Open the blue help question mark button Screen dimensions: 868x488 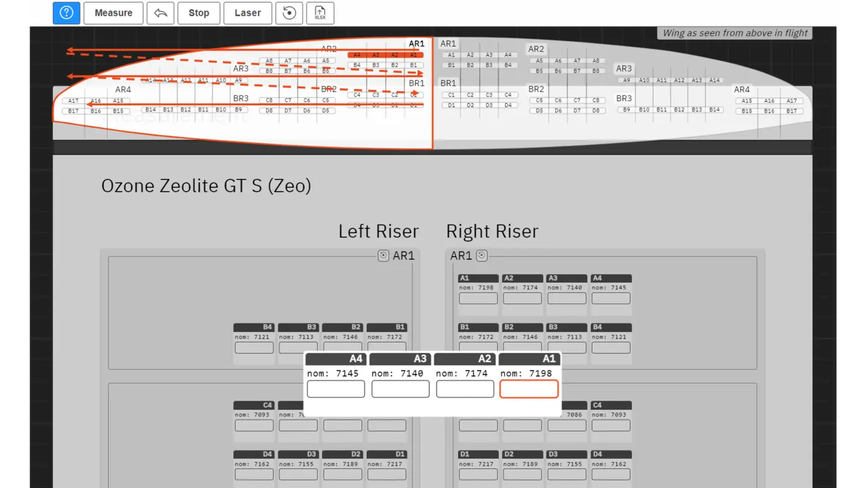[x=66, y=13]
